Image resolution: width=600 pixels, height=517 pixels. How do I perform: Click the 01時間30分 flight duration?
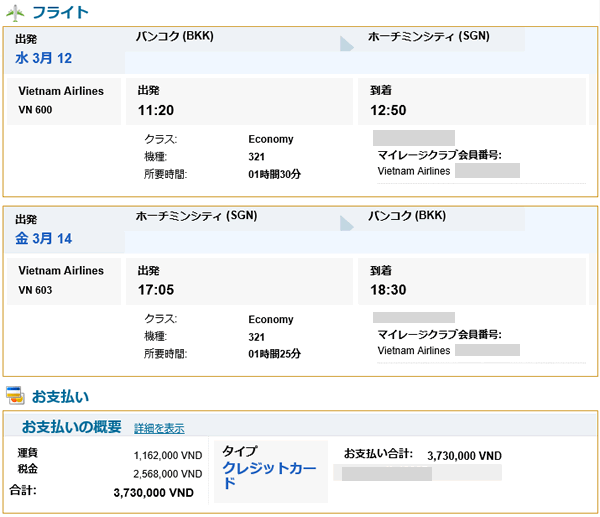[275, 174]
